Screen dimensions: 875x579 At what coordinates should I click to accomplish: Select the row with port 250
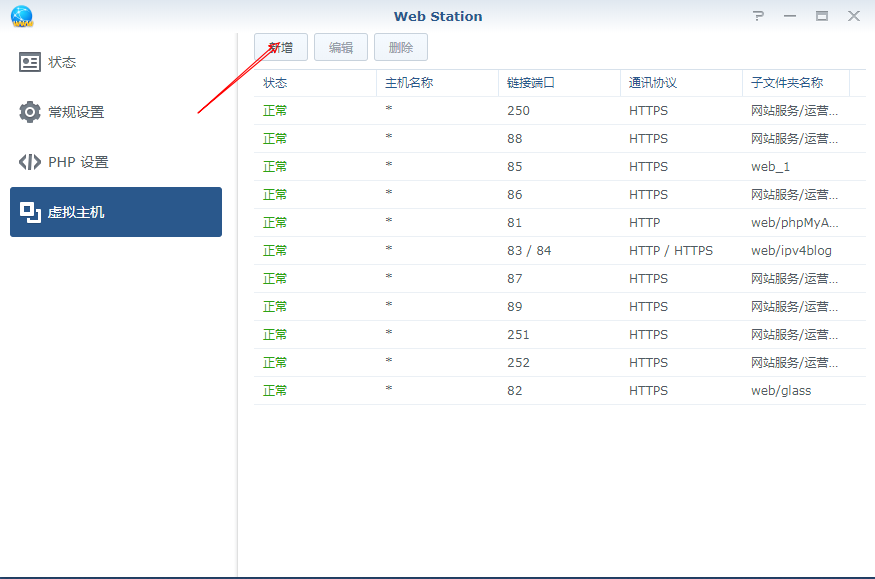(x=560, y=111)
